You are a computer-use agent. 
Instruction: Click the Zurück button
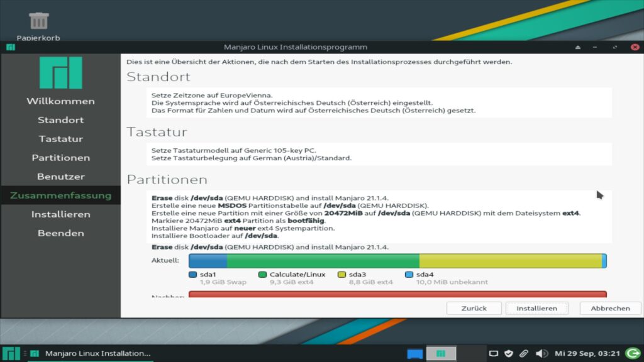[x=474, y=308]
